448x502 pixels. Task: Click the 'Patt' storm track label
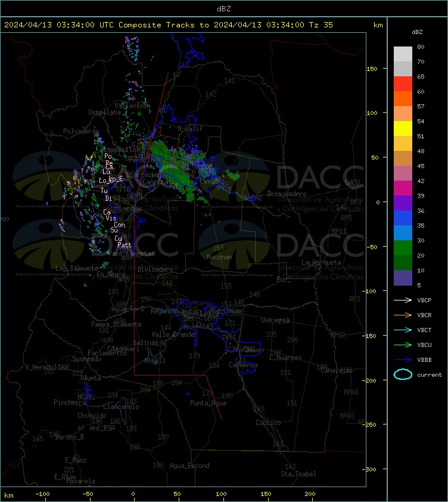click(125, 245)
